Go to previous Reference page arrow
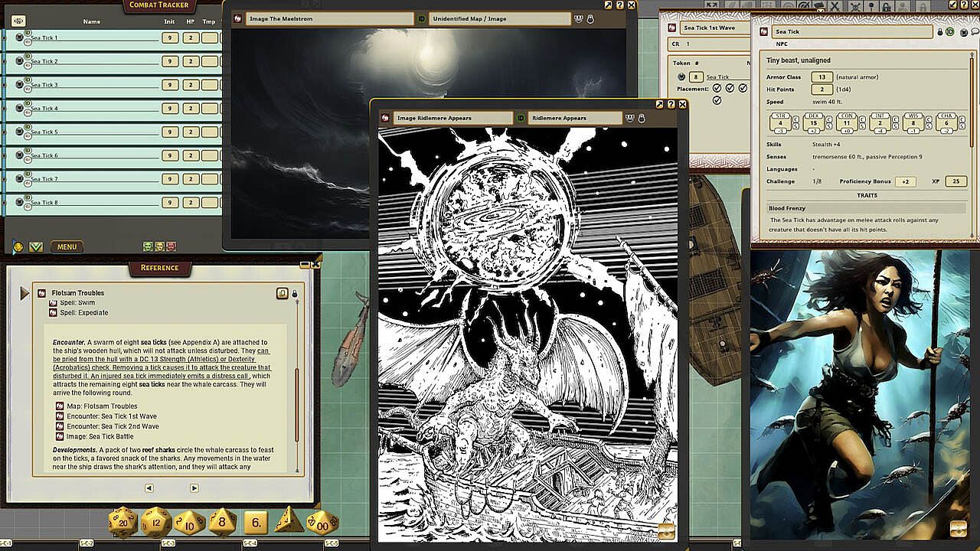This screenshot has height=551, width=980. (149, 488)
